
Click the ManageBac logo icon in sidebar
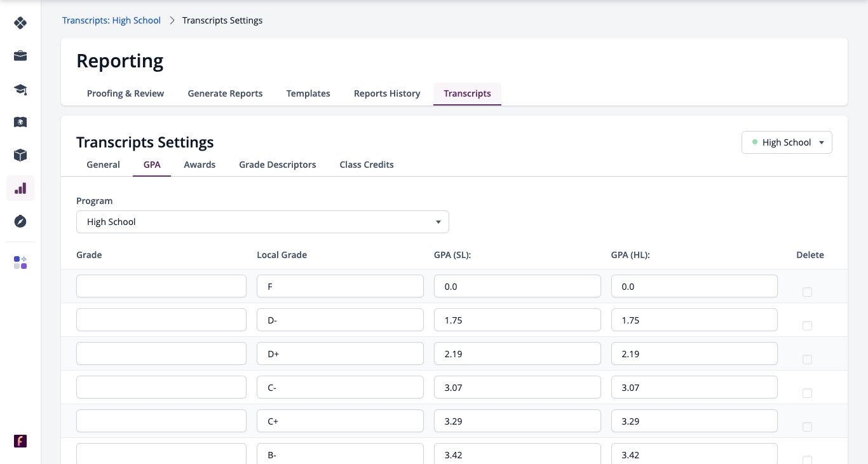pos(20,23)
